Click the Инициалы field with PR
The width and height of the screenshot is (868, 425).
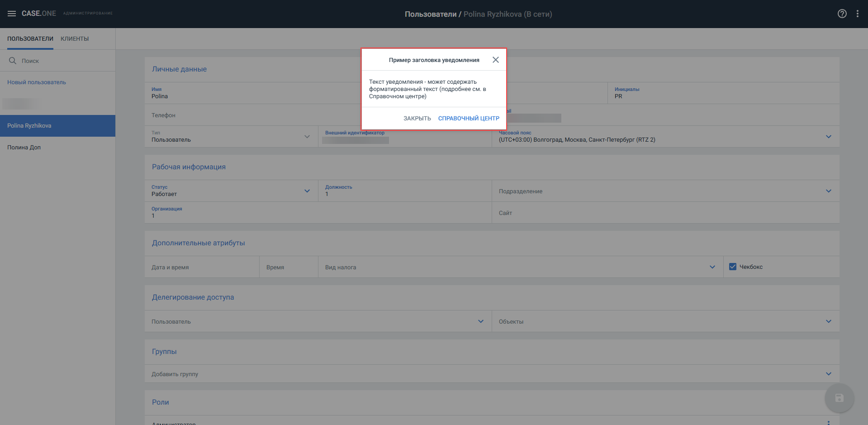(723, 93)
